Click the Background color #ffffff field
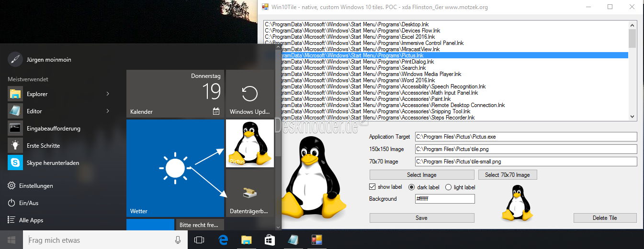 coord(445,199)
